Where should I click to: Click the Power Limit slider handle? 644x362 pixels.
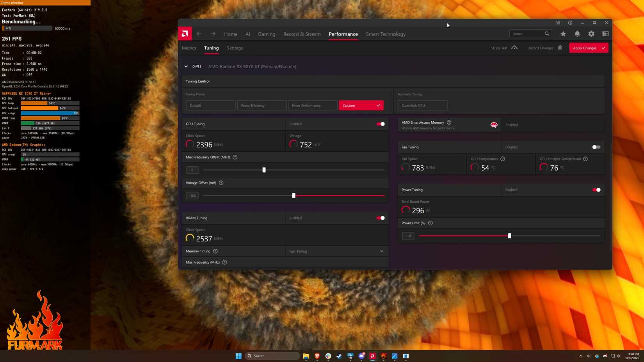[509, 236]
